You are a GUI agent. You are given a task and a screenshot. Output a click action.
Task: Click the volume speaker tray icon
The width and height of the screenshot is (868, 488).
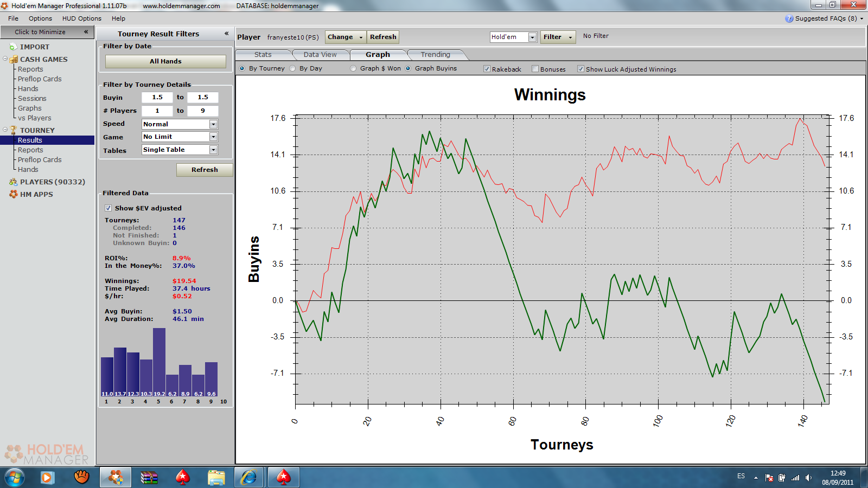(x=808, y=478)
